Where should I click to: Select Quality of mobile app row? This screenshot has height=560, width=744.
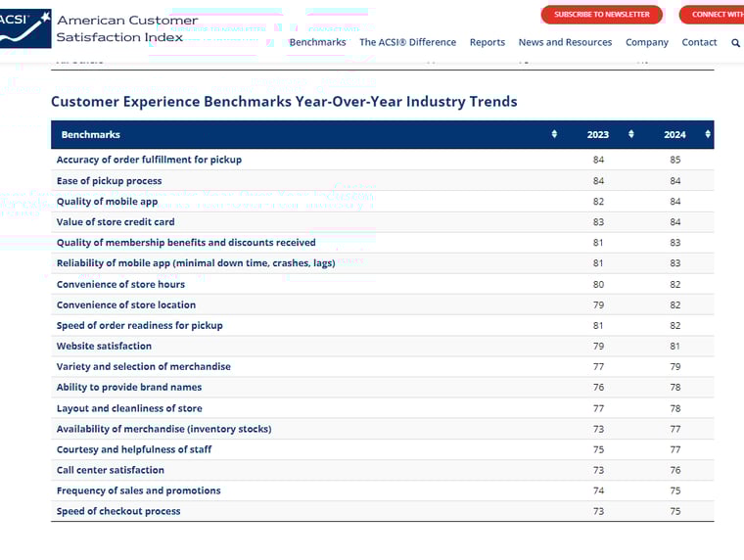click(x=383, y=202)
